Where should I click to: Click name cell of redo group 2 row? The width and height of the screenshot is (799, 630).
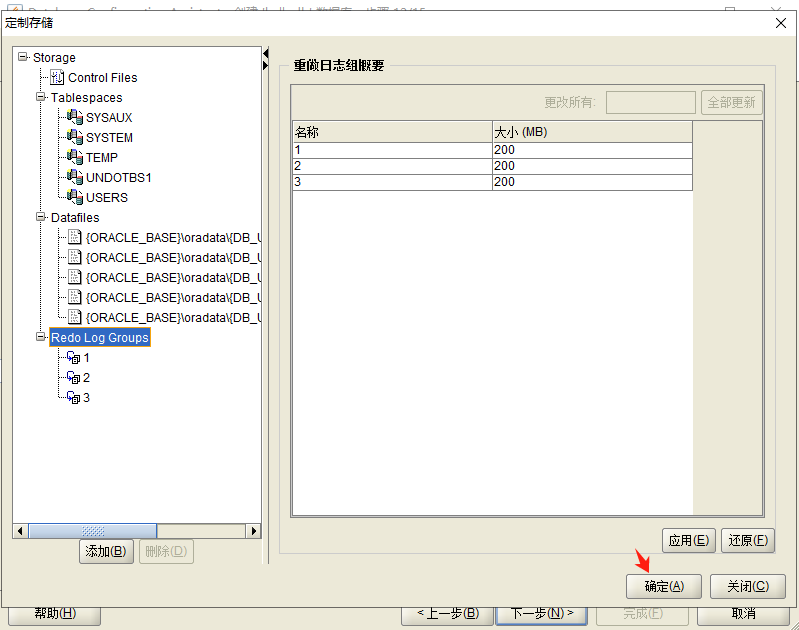click(x=392, y=166)
